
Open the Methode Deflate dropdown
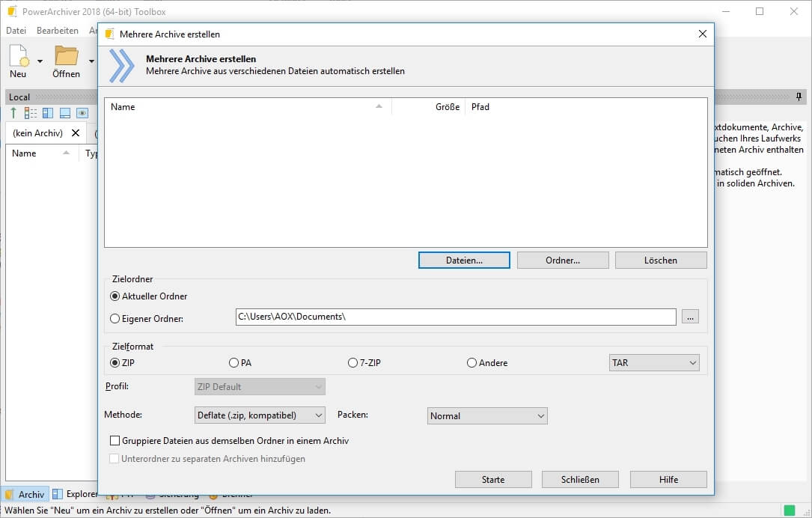click(x=260, y=415)
